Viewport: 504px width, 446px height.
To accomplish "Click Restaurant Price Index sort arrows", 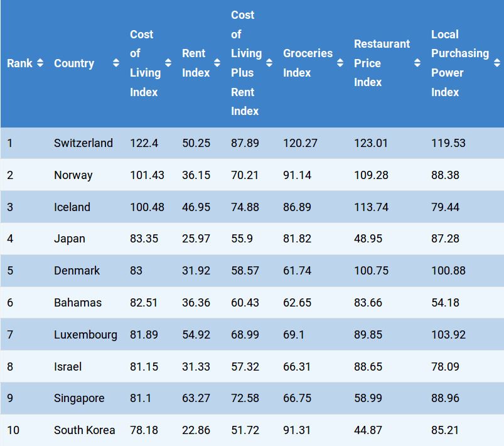I will click(417, 63).
